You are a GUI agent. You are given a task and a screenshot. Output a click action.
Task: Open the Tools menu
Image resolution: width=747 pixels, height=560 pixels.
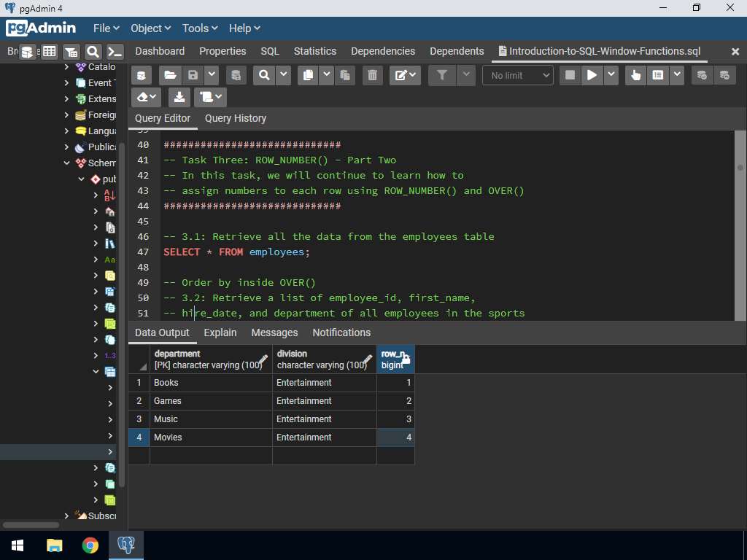200,28
